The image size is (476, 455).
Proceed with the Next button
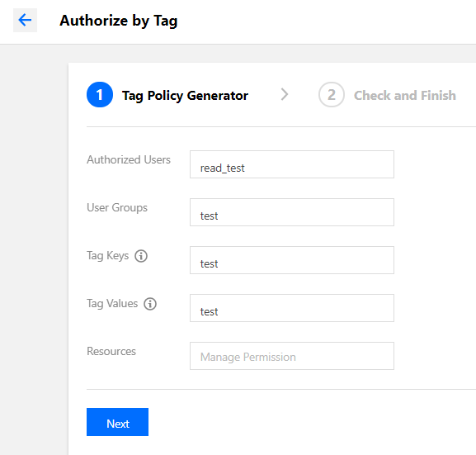click(x=117, y=422)
